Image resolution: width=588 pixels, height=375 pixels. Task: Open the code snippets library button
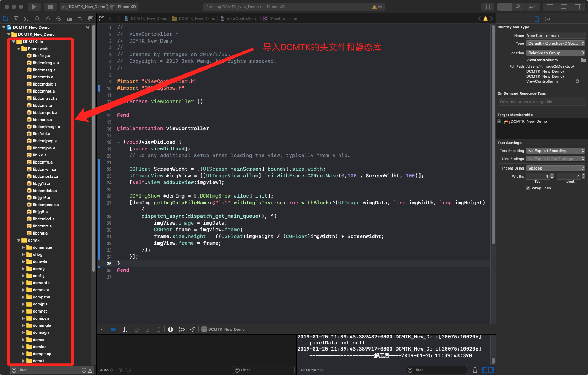488,7
